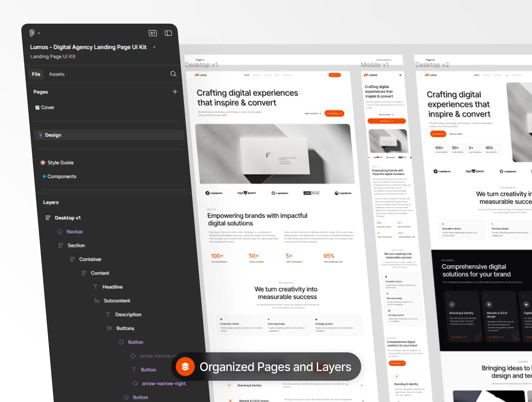This screenshot has height=402, width=532.
Task: Select the Content layer
Action: coord(100,273)
